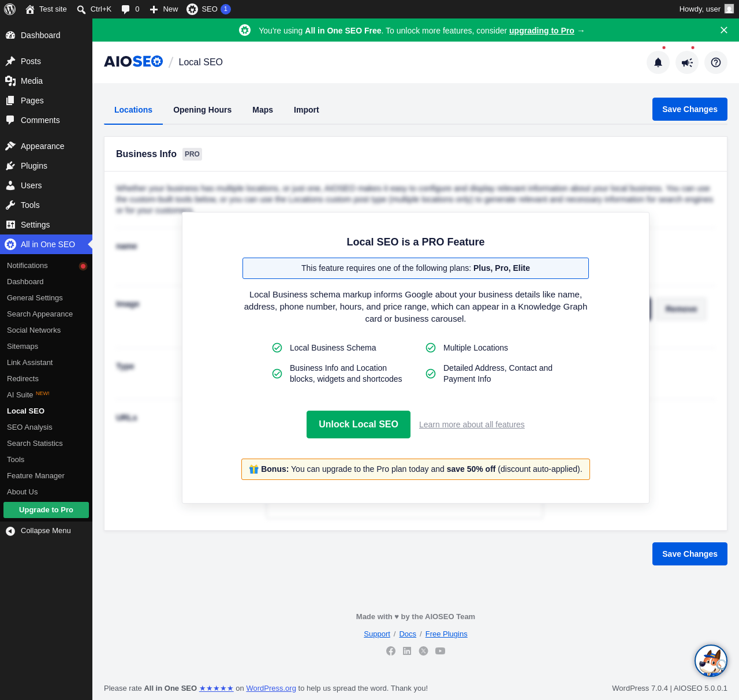
Task: Click the Comments icon in sidebar
Action: 10,120
